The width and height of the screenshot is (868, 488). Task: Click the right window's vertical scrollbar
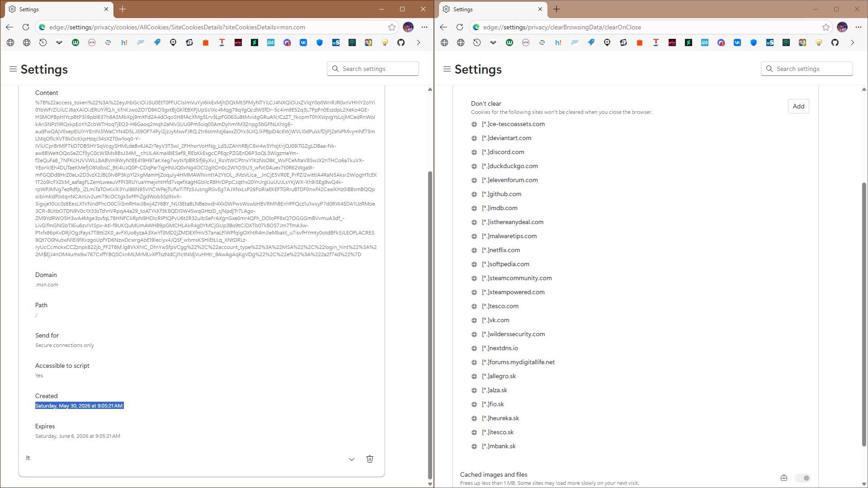[x=864, y=314]
